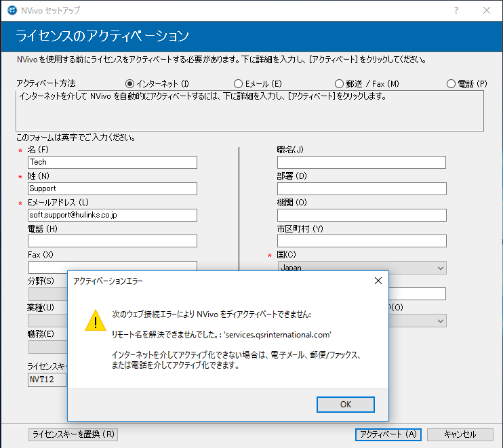Click the 姓 (N) field containing Support
This screenshot has width=503, height=448.
(113, 188)
